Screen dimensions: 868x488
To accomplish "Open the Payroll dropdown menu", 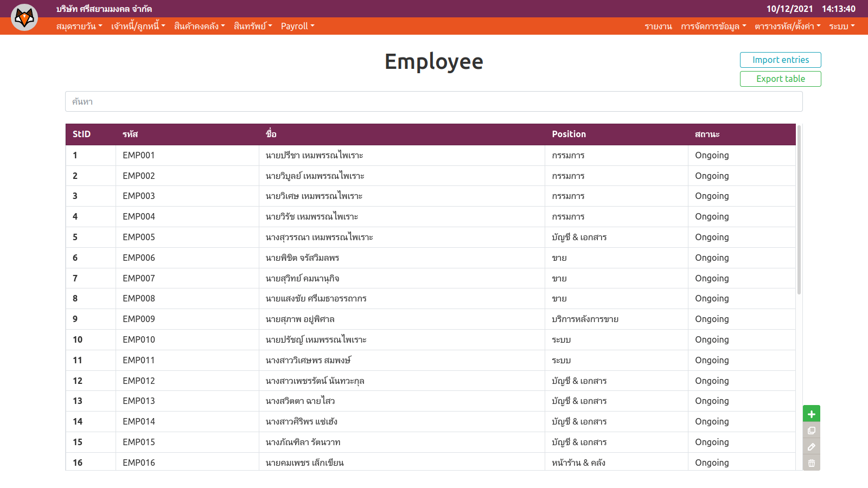I will [298, 26].
